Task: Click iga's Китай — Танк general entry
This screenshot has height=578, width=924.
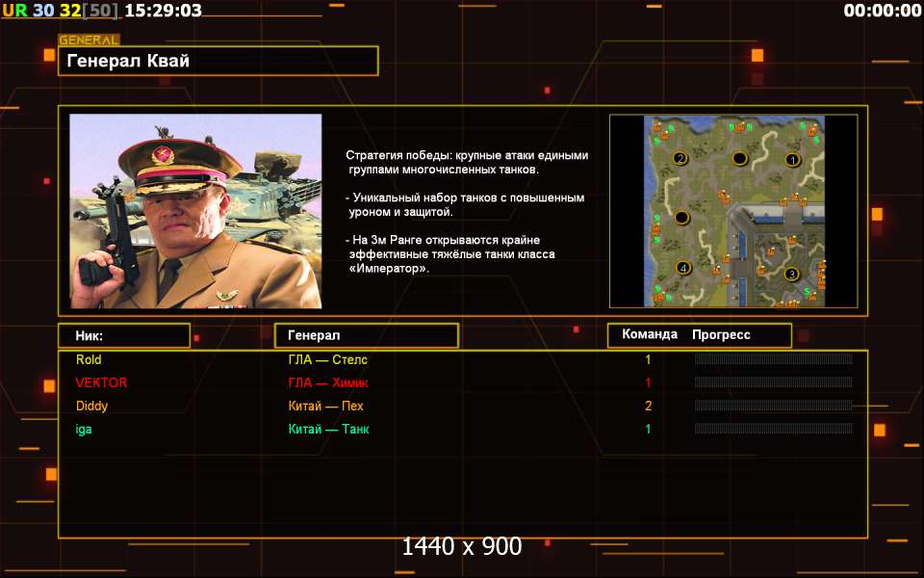Action: click(328, 430)
